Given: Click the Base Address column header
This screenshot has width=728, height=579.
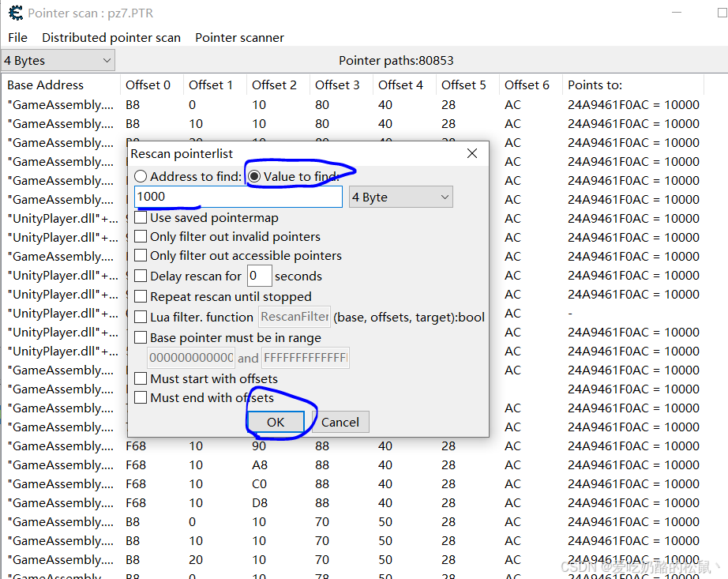Looking at the screenshot, I should click(61, 85).
